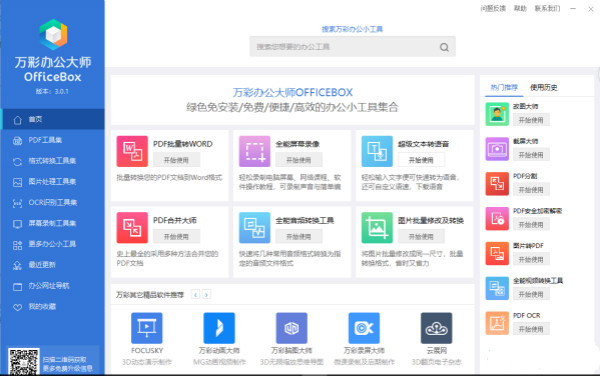
Task: Click the PDF安全加密解密 lock icon
Action: [x=497, y=218]
